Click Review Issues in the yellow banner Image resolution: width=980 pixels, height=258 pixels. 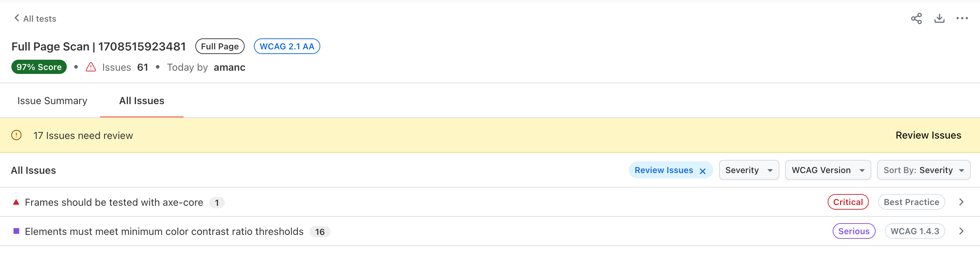928,135
